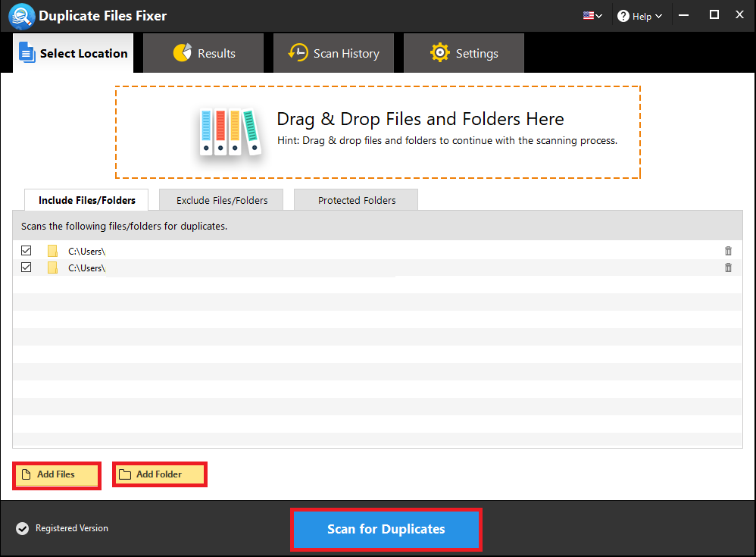
Task: Click the Registered Version checkmark icon
Action: coord(22,528)
